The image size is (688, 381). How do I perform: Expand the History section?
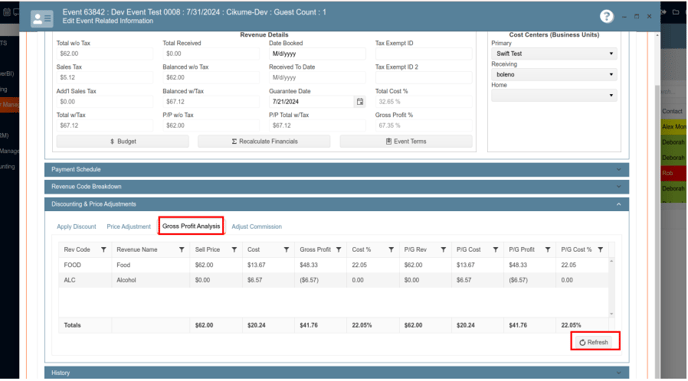click(x=337, y=373)
